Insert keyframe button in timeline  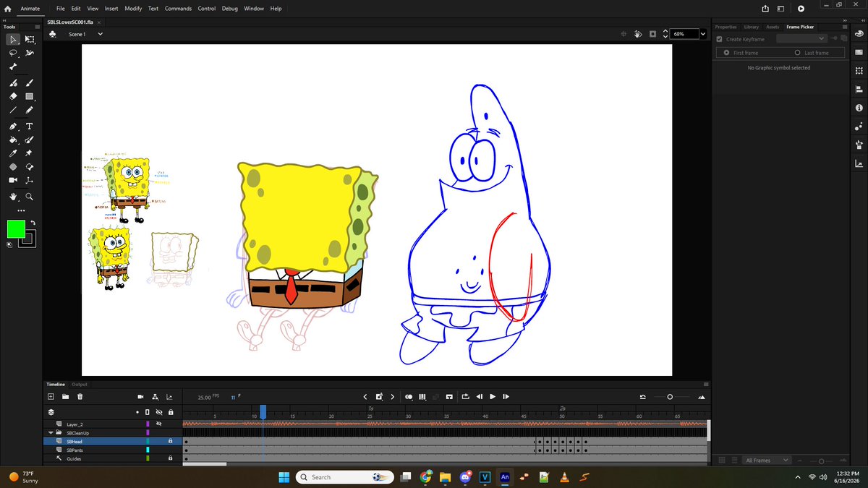(x=378, y=396)
